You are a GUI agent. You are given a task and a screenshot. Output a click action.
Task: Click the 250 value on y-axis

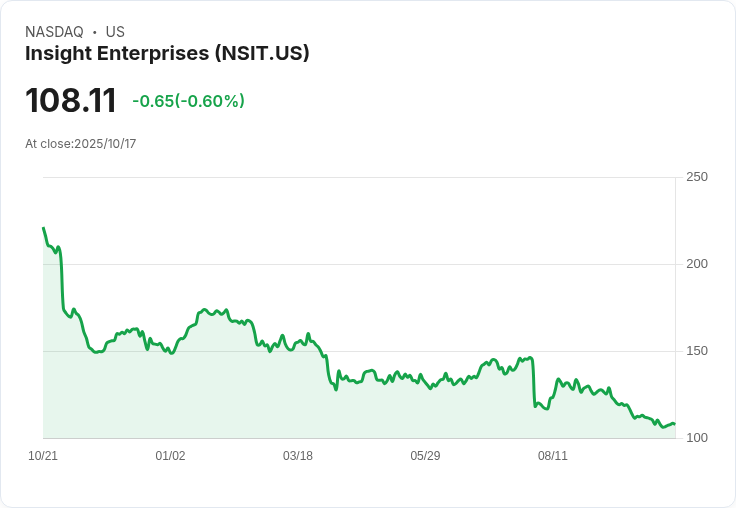(x=697, y=177)
